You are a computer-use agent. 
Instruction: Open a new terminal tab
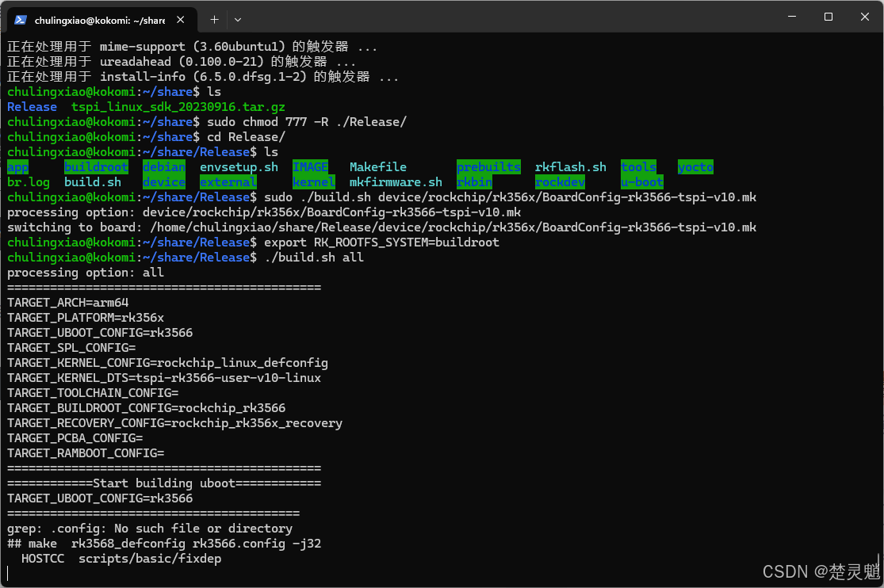pos(214,20)
